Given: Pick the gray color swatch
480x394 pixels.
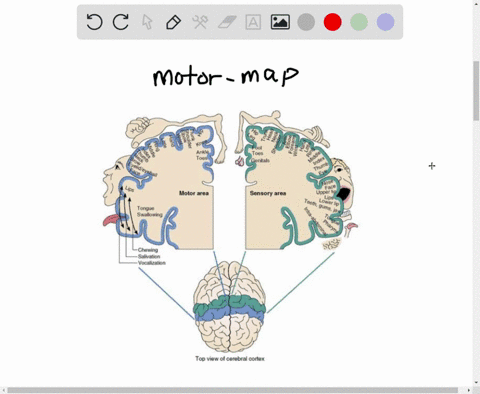Looking at the screenshot, I should (306, 22).
